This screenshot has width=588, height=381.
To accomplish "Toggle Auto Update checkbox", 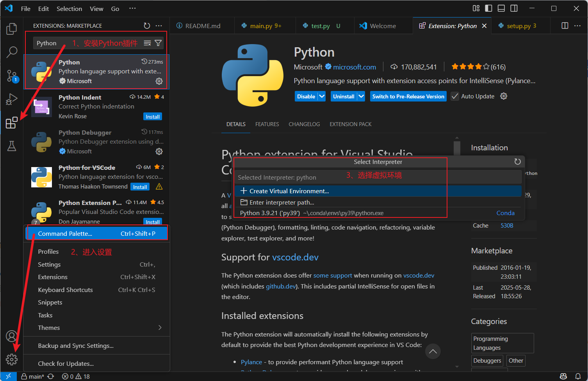I will pyautogui.click(x=455, y=96).
